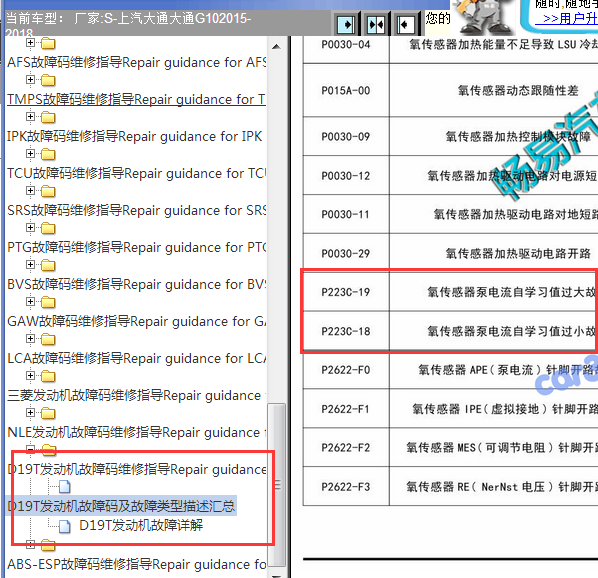Expand the NLE发动机故障码维修指导 folder node
The image size is (598, 578).
tap(31, 412)
